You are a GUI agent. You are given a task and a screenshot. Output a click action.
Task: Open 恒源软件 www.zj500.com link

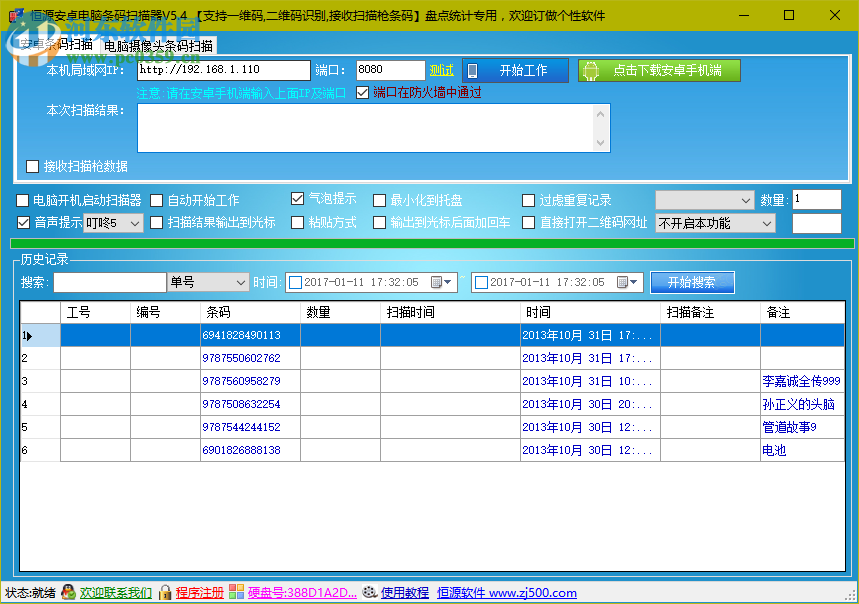click(x=507, y=593)
